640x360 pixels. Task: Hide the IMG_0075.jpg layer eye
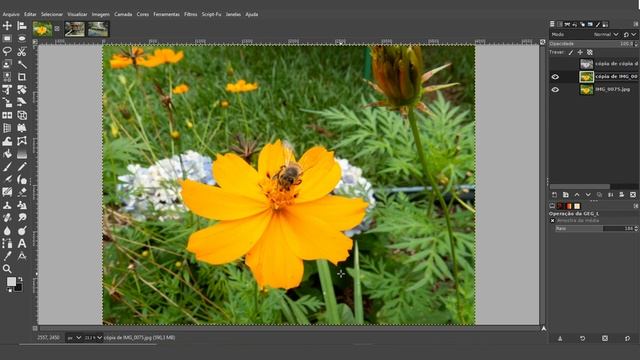point(555,89)
